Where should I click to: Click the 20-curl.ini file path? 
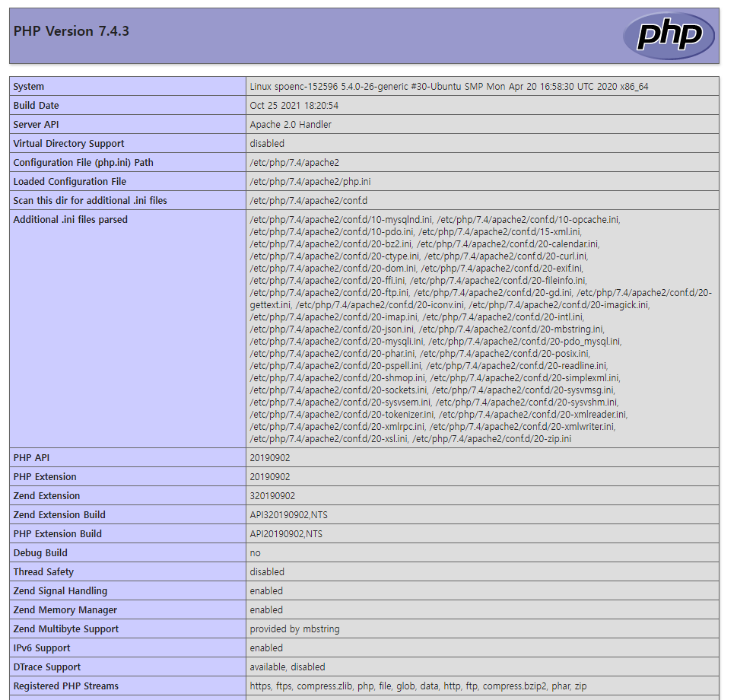click(x=506, y=256)
